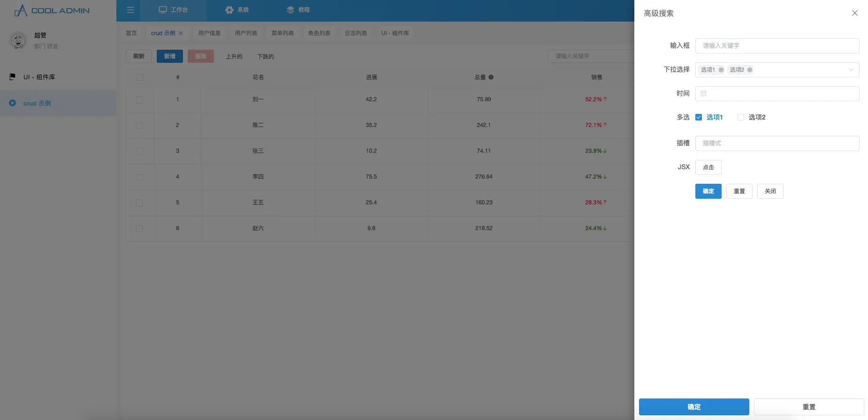Switch to the 菜单列表 tab

tap(282, 33)
